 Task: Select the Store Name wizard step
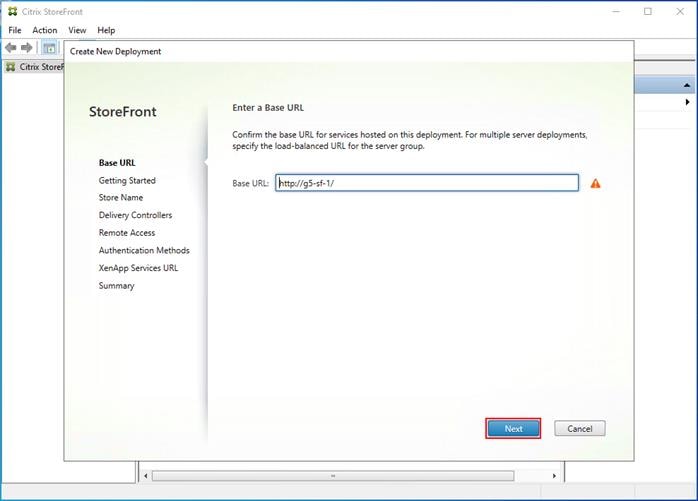coord(121,197)
